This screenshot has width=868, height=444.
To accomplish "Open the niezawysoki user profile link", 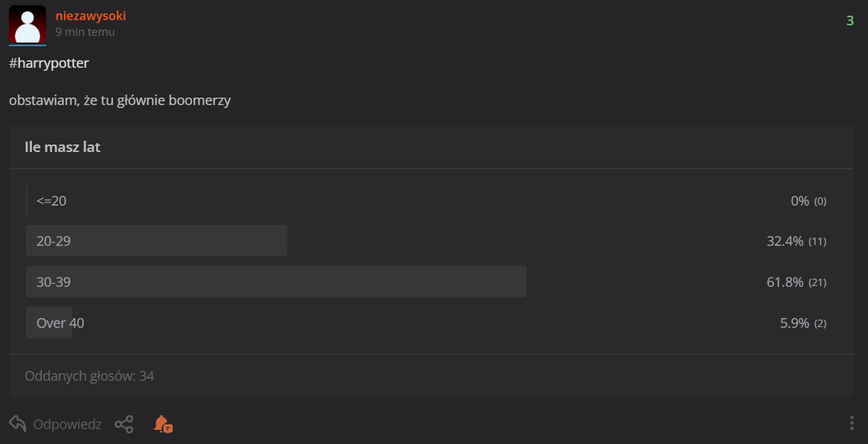I will [x=91, y=16].
